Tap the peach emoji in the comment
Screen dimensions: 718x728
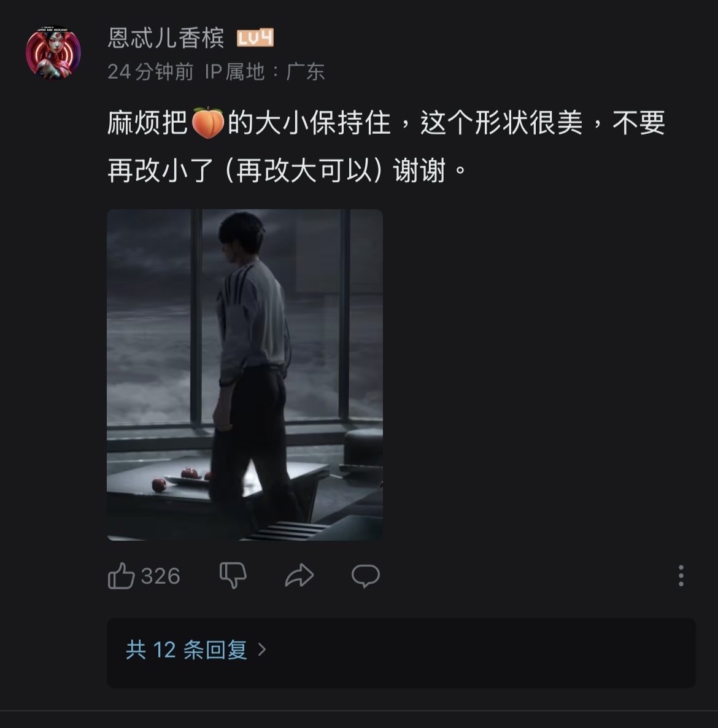207,123
